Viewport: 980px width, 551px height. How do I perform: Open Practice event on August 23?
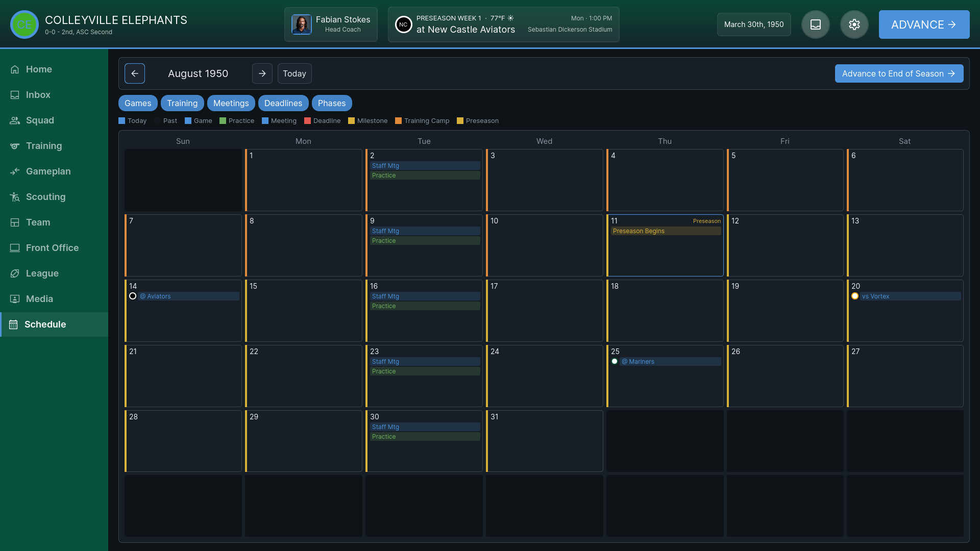(x=425, y=371)
